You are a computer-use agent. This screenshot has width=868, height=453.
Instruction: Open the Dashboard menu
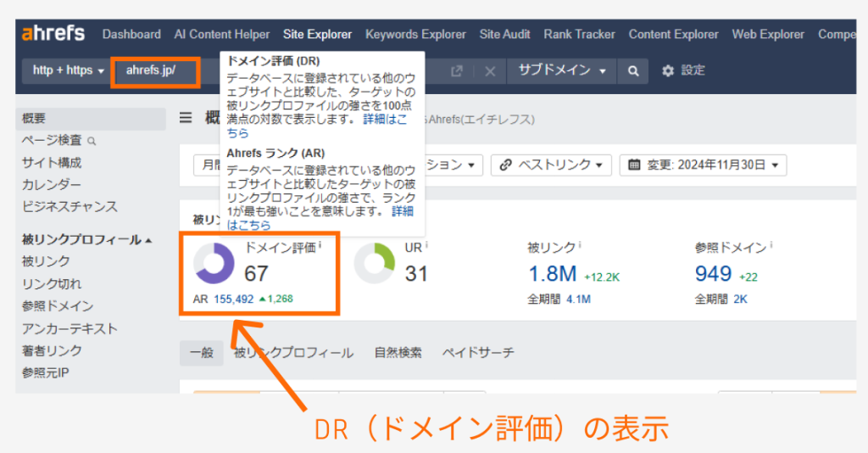pyautogui.click(x=131, y=34)
